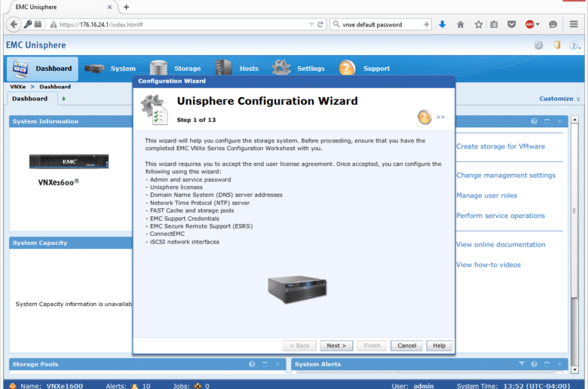The height and width of the screenshot is (389, 588).
Task: Click Change management settings link
Action: coord(506,175)
